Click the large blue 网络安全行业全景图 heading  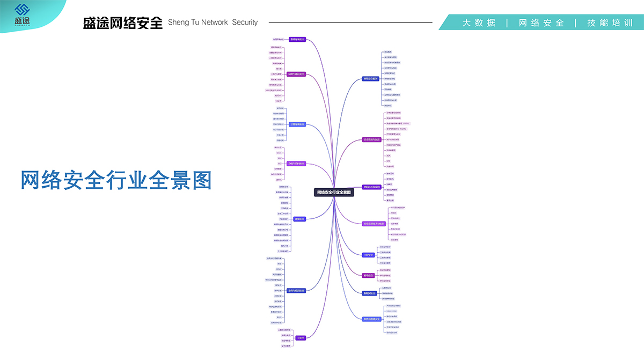(x=116, y=180)
